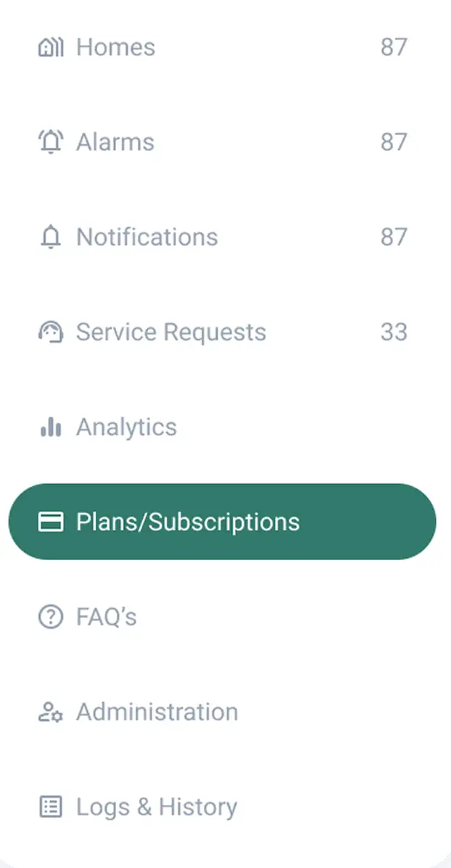Select the Homes building icon
Screen dimensions: 451x868
(x=50, y=47)
